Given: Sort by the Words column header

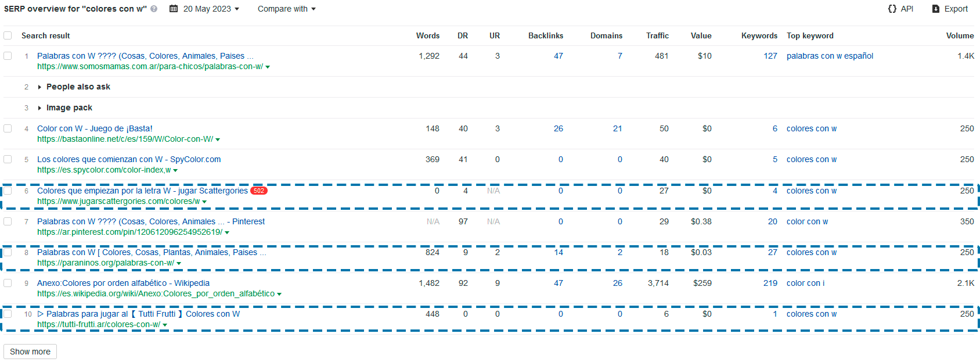Looking at the screenshot, I should pyautogui.click(x=428, y=35).
